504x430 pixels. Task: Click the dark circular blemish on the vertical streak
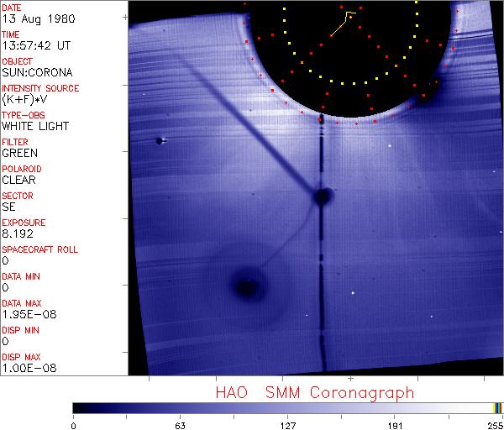(322, 197)
